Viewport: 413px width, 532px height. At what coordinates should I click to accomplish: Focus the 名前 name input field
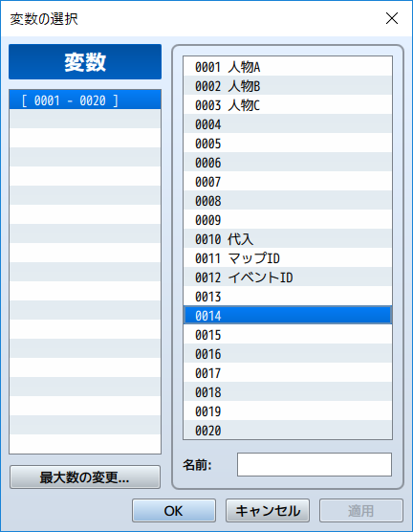315,464
